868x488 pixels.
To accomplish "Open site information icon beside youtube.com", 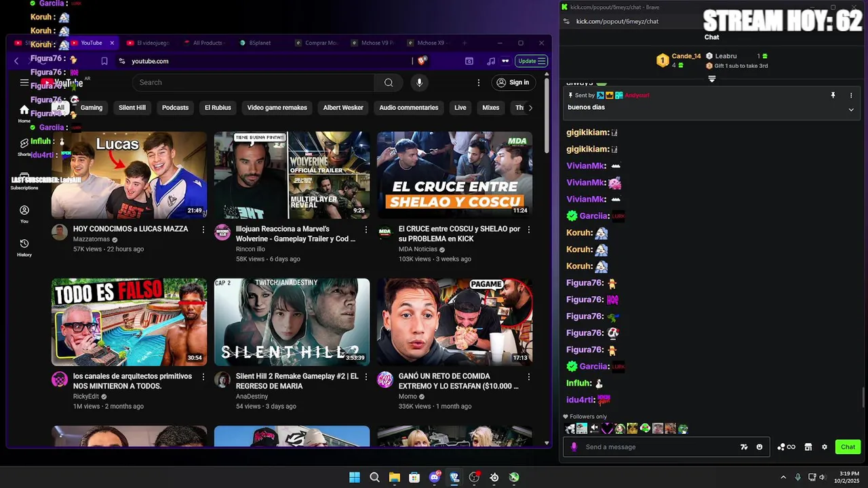I will click(x=122, y=61).
